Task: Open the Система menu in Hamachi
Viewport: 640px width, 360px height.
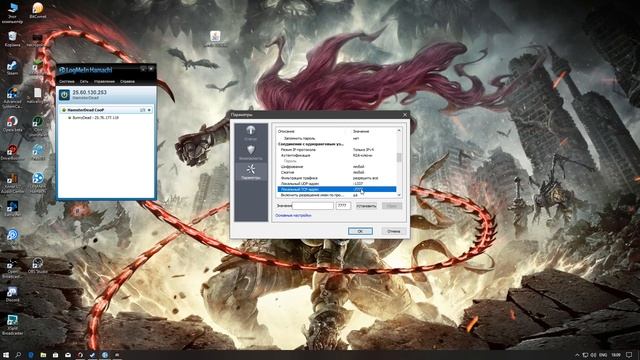Action: coord(67,82)
